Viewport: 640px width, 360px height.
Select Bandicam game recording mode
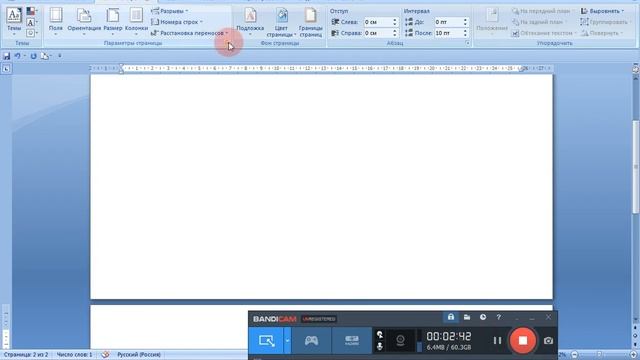[x=311, y=340]
